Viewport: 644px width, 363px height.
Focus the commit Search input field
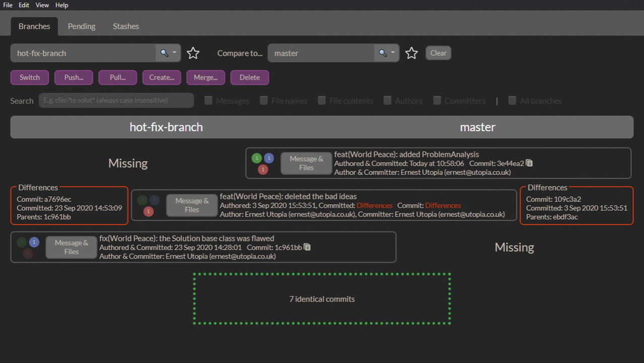116,100
